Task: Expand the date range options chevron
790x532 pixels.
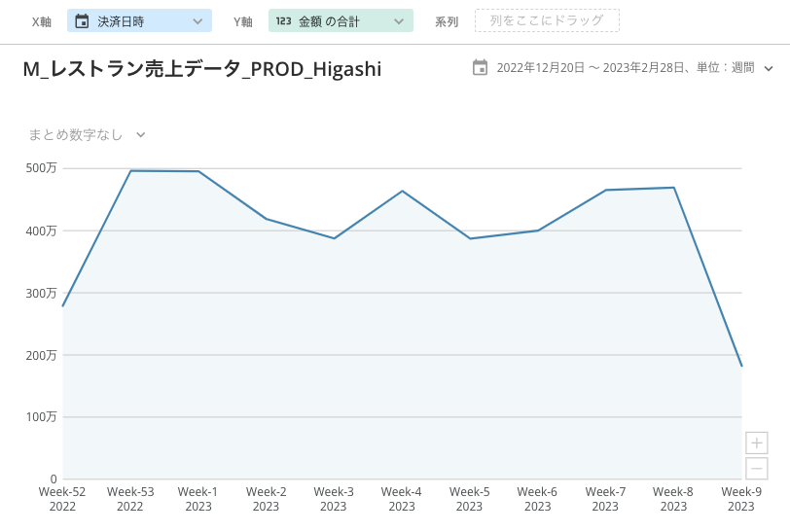Action: click(769, 68)
